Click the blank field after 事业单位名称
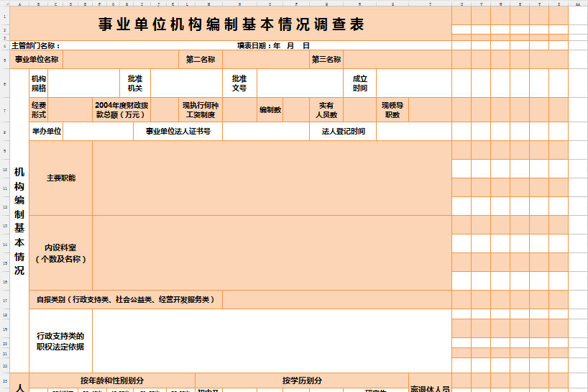 coord(120,60)
